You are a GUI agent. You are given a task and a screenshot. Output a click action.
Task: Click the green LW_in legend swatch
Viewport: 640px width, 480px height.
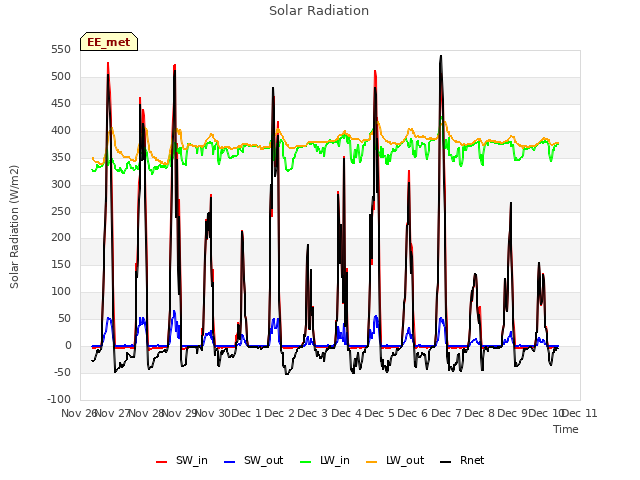click(x=306, y=462)
